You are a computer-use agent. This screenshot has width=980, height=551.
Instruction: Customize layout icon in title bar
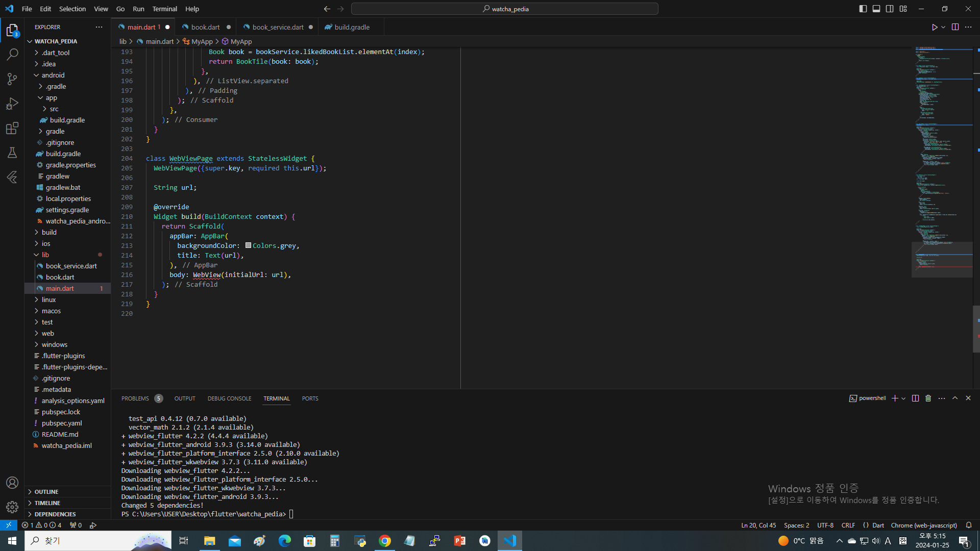point(903,9)
